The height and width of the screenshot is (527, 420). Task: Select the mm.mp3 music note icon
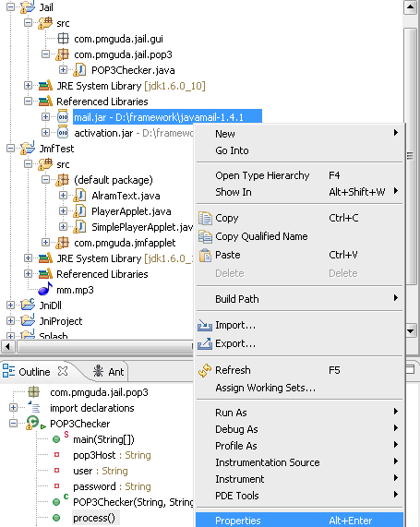coord(45,289)
